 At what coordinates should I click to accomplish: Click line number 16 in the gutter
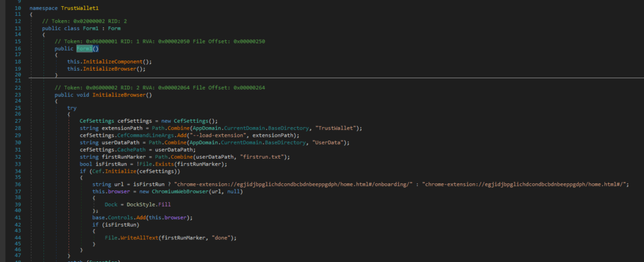tap(17, 48)
